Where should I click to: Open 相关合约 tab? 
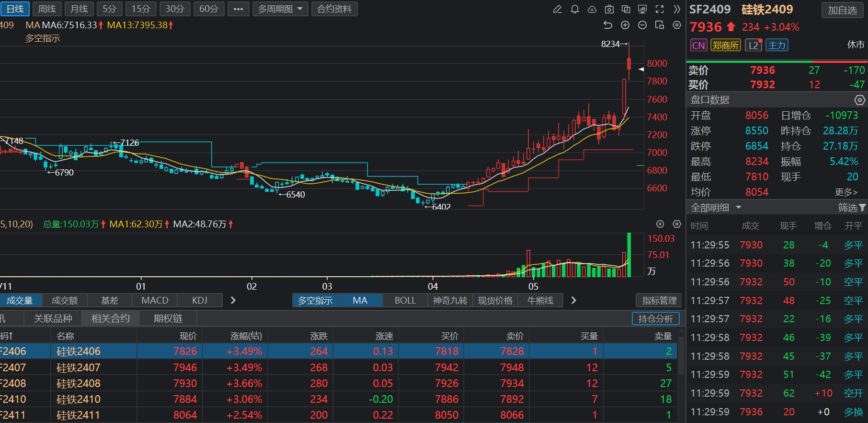click(x=111, y=318)
